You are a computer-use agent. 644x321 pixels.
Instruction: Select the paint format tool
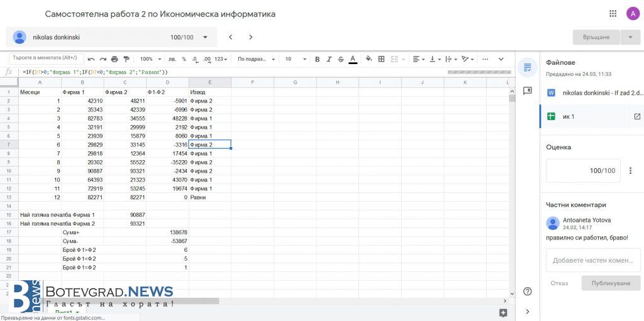tap(126, 59)
